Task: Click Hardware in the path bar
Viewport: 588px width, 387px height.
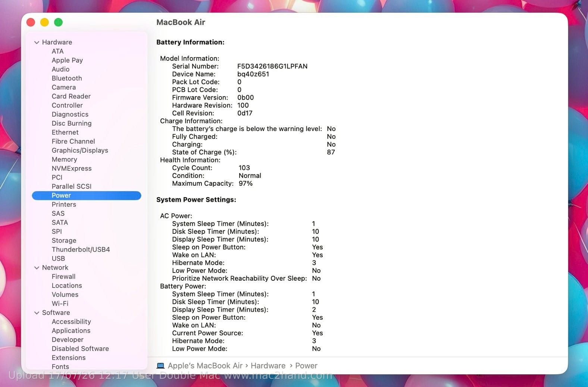Action: coord(268,366)
